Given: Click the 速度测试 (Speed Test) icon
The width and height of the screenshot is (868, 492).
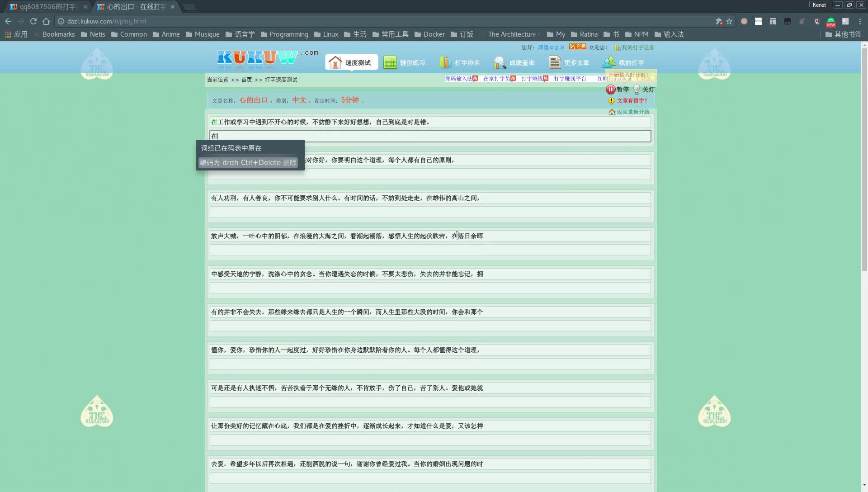Looking at the screenshot, I should point(351,62).
